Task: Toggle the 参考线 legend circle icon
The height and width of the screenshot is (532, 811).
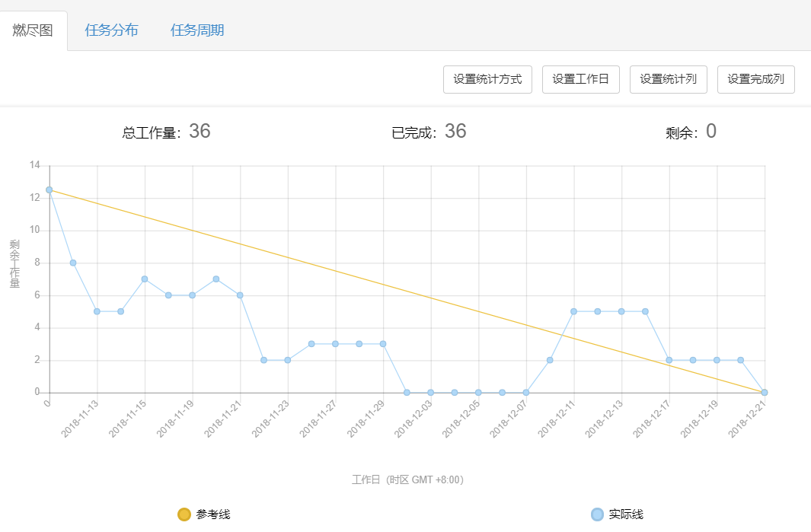Action: click(x=184, y=514)
